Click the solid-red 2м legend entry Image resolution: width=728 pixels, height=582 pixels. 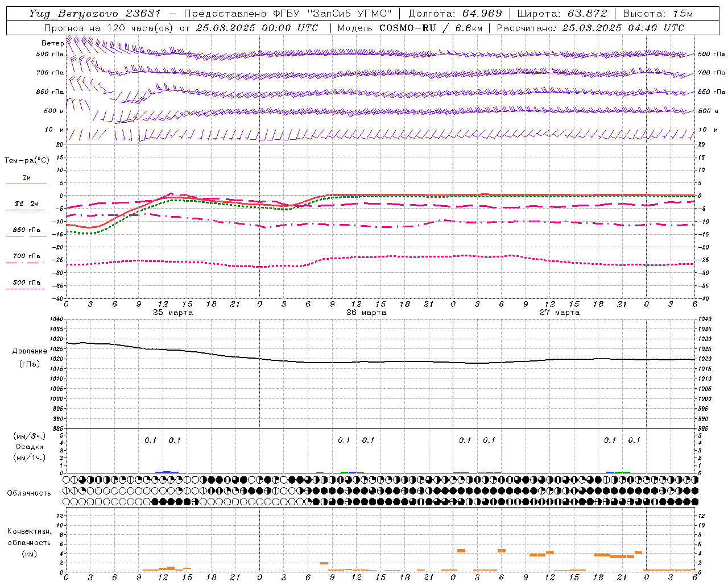(26, 178)
